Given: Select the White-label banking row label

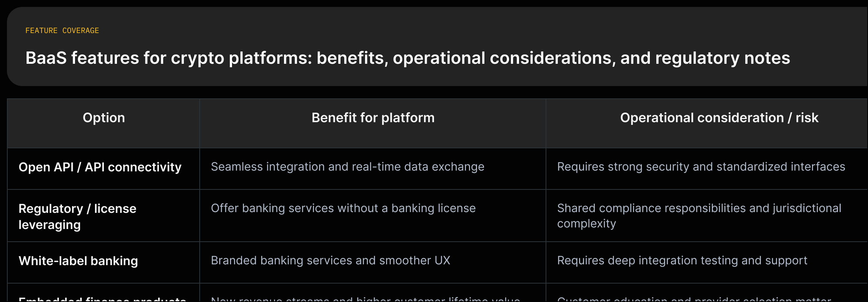Looking at the screenshot, I should (x=78, y=261).
